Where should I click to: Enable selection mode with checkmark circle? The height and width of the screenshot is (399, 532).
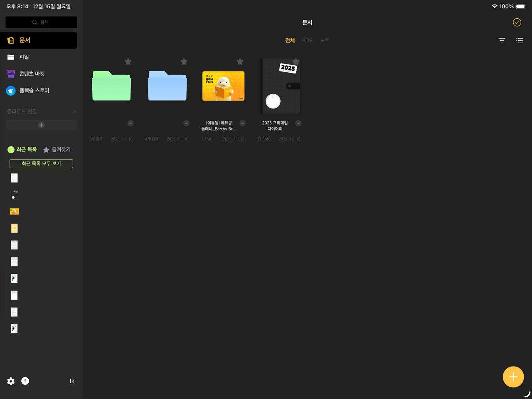pyautogui.click(x=517, y=22)
